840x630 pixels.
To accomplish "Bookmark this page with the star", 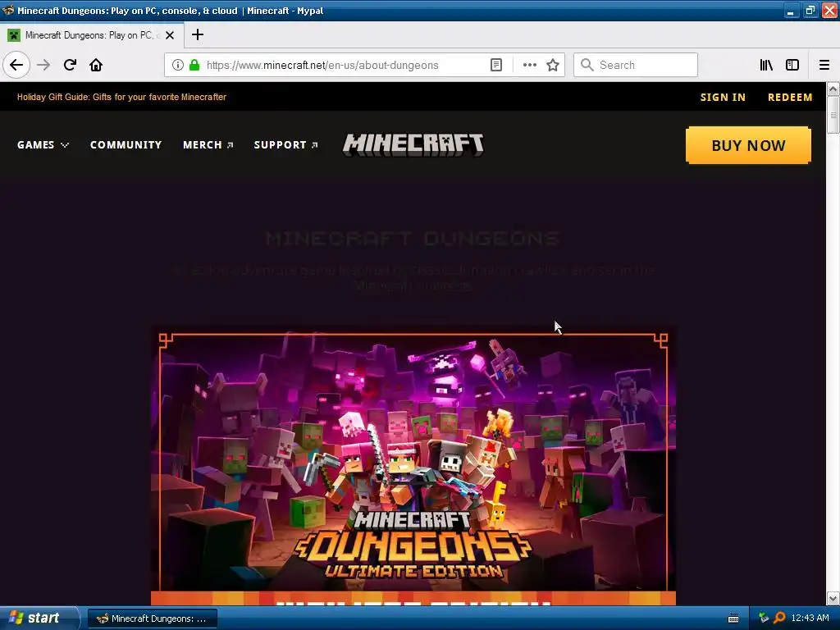I will [553, 65].
